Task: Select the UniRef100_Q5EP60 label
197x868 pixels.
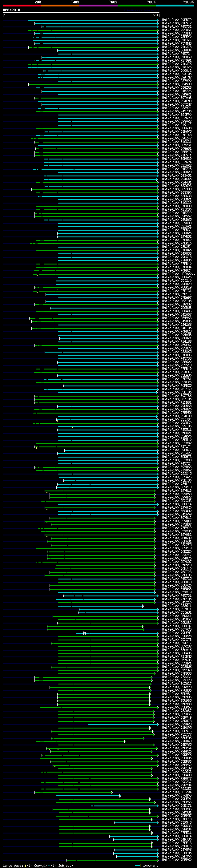Action: click(177, 860)
